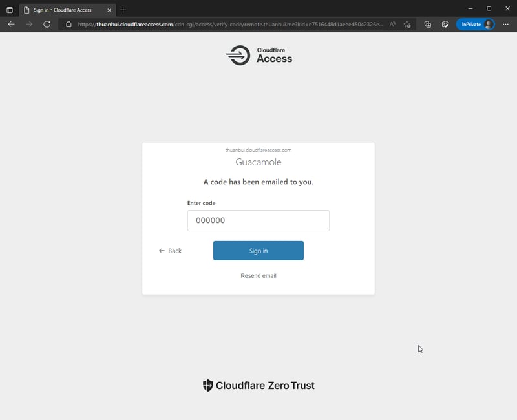Close the Cloudflare Access tab
Screen dimensions: 517x420
pyautogui.click(x=109, y=10)
